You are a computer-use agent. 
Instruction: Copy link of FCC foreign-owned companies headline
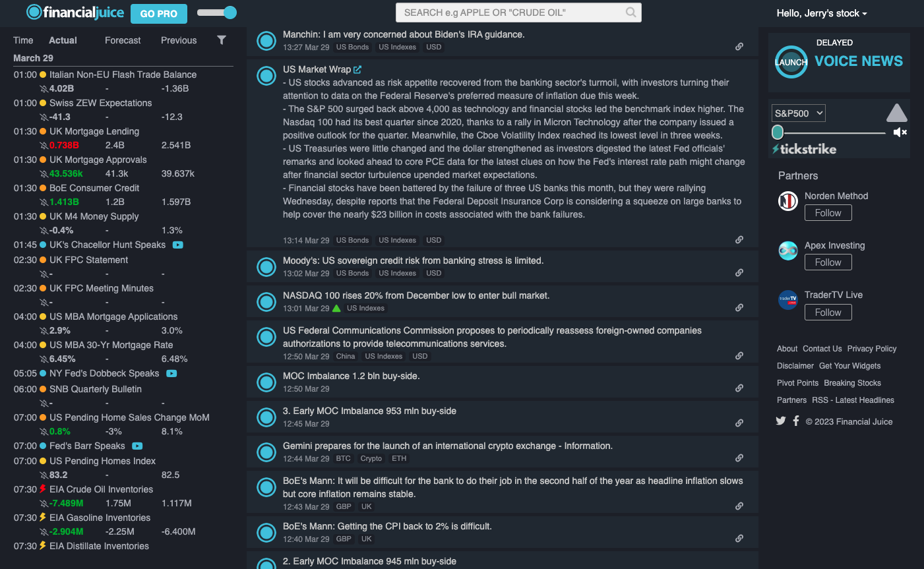[739, 356]
